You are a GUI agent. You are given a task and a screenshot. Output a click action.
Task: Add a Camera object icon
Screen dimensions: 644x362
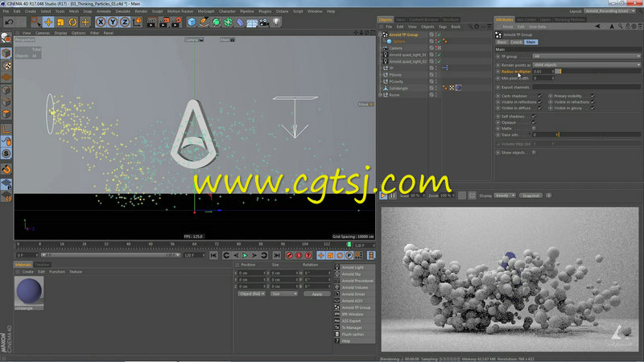264,22
